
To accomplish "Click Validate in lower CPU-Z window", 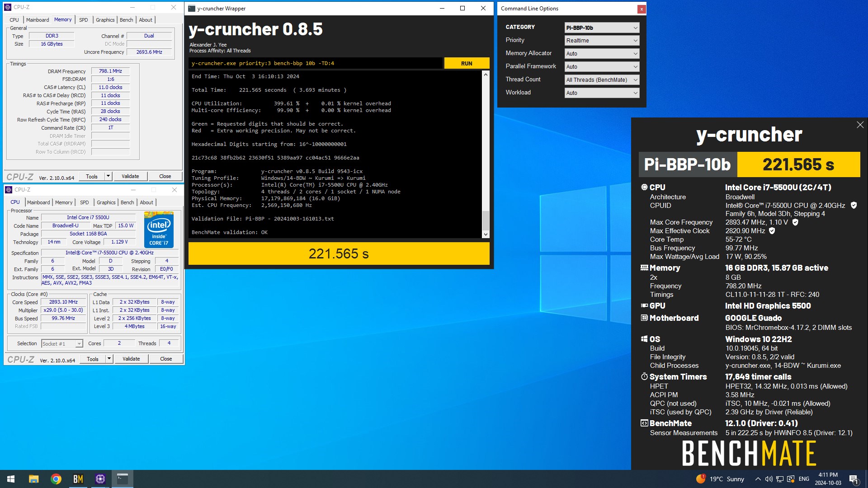I will [131, 359].
